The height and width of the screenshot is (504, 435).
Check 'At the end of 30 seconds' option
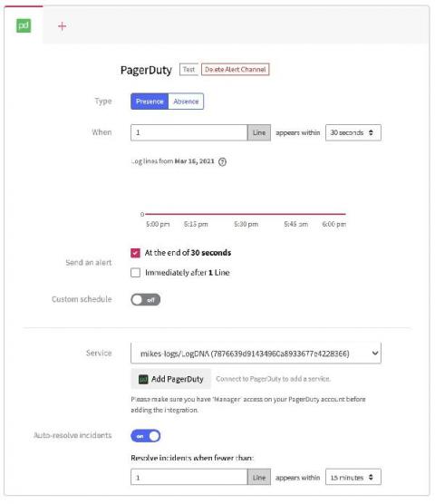pos(136,253)
